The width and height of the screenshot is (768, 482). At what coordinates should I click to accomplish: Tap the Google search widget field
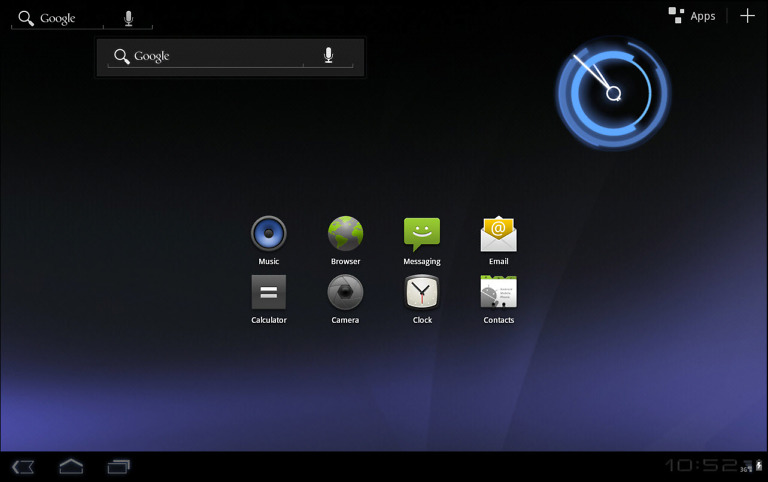point(205,57)
